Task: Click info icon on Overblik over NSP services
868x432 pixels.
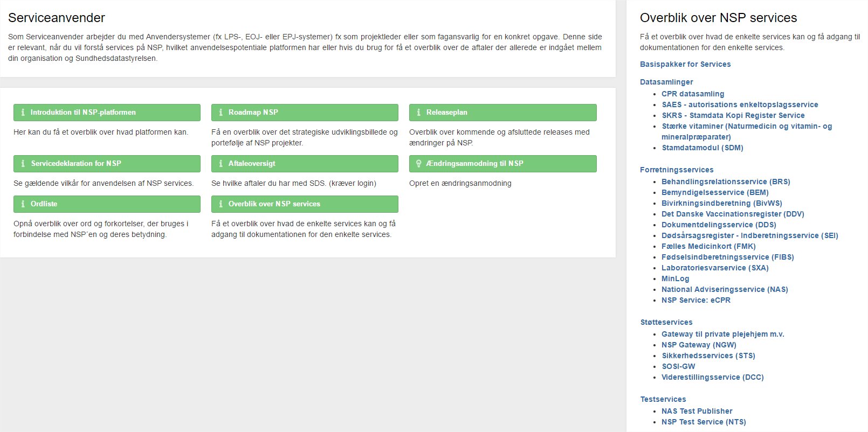Action: click(x=221, y=204)
